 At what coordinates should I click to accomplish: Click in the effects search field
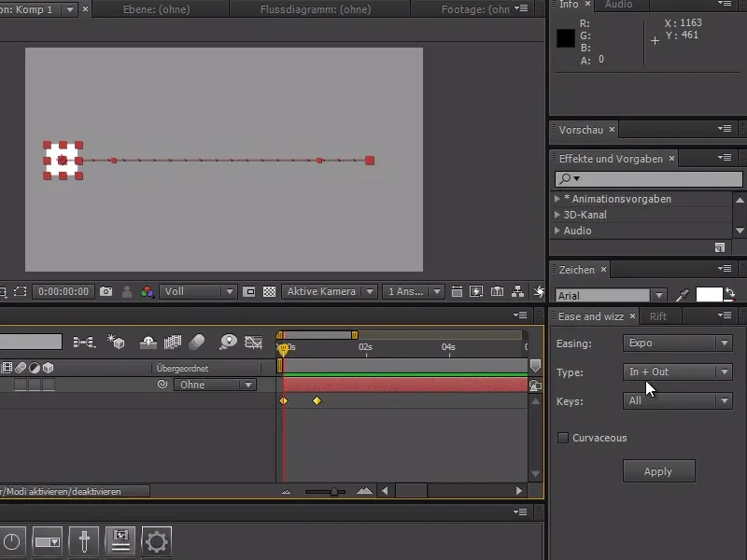(x=649, y=178)
